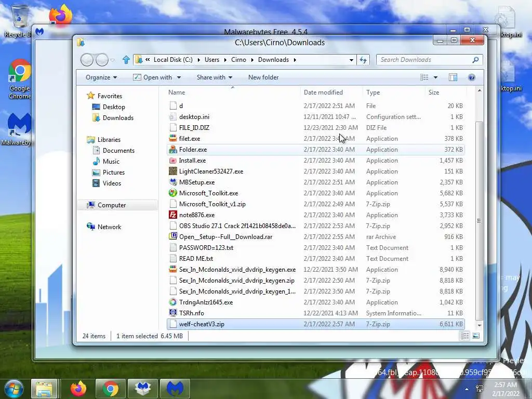Screen dimensions: 532x399
Task: Sort by the Type column header
Action: (373, 92)
